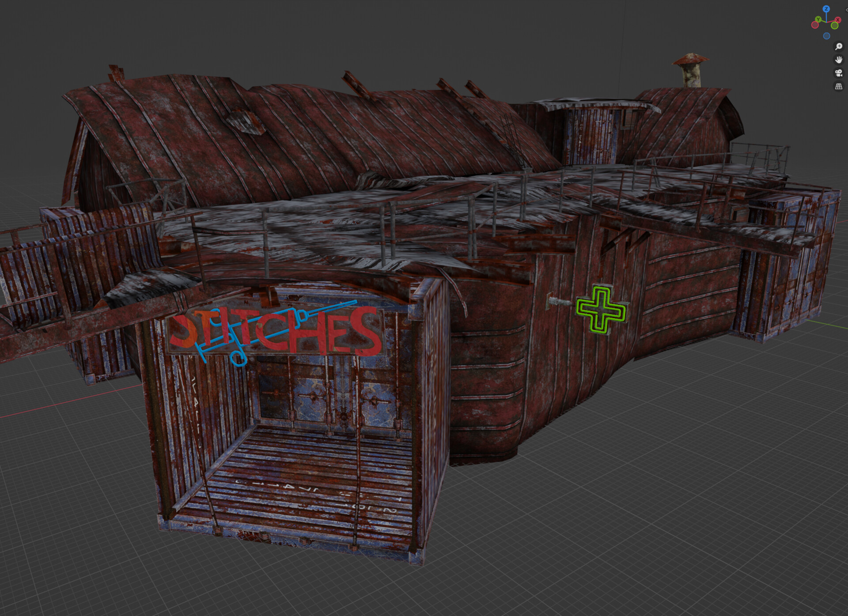Select the green neon cross
This screenshot has height=616, width=848.
(x=601, y=309)
